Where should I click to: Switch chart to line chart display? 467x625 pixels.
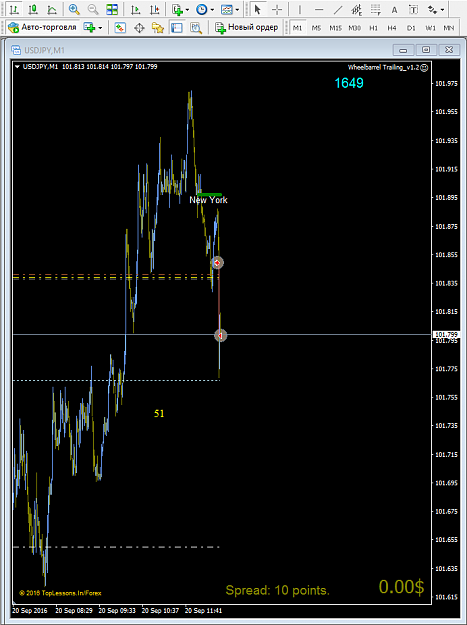pos(52,9)
